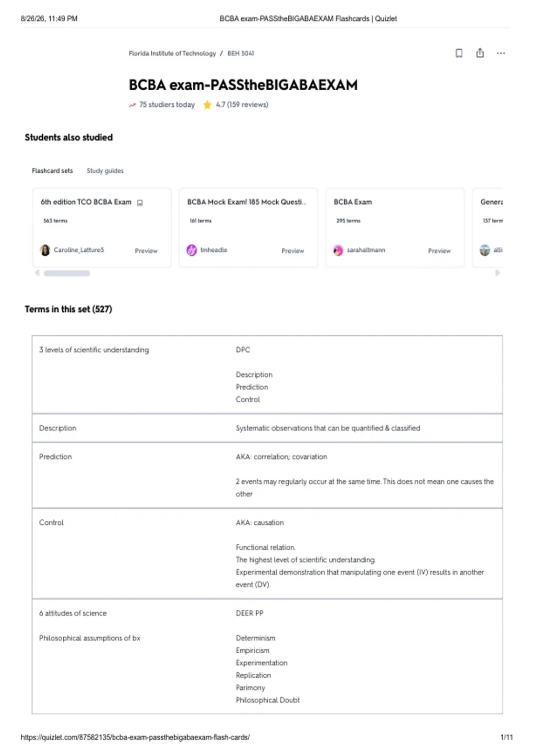Open the three-dot more options menu
This screenshot has height=756, width=534.
pos(501,53)
